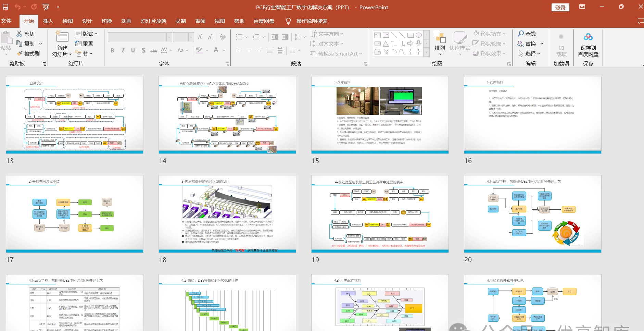Click the New Slide (新建幻灯片) icon
644x331 pixels.
click(x=62, y=37)
